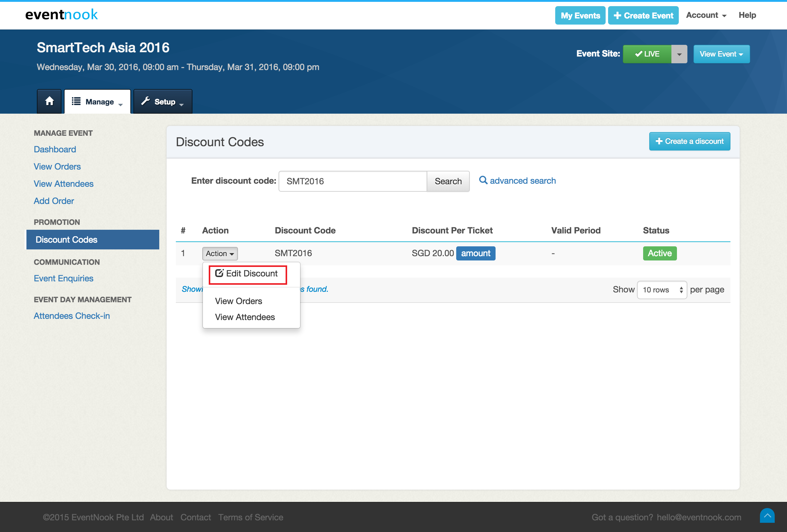Open the Setup tab

163,102
